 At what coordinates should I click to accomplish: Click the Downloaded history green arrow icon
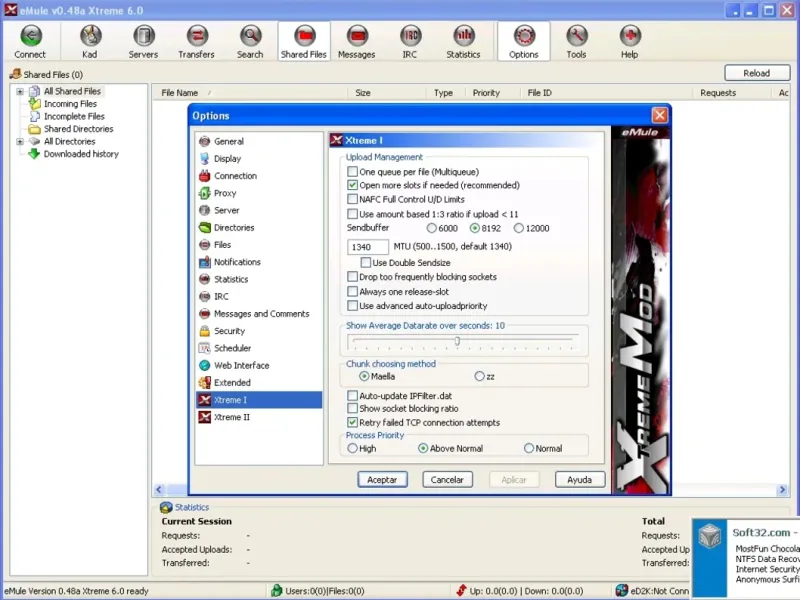(34, 154)
